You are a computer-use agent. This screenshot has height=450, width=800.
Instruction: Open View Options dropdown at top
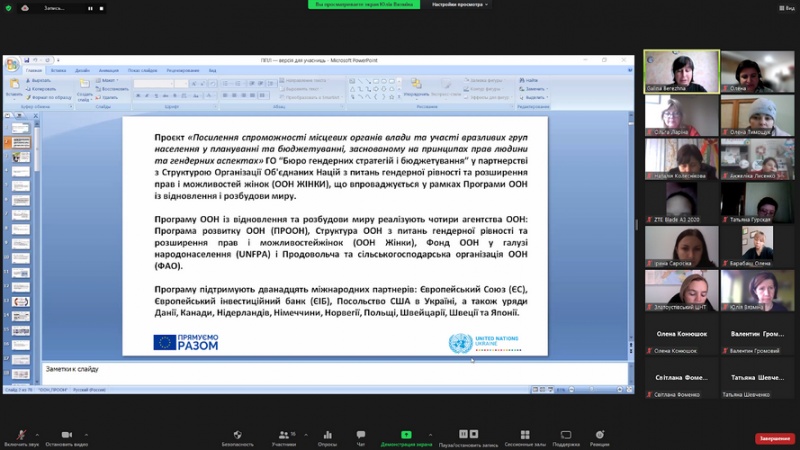click(x=460, y=4)
